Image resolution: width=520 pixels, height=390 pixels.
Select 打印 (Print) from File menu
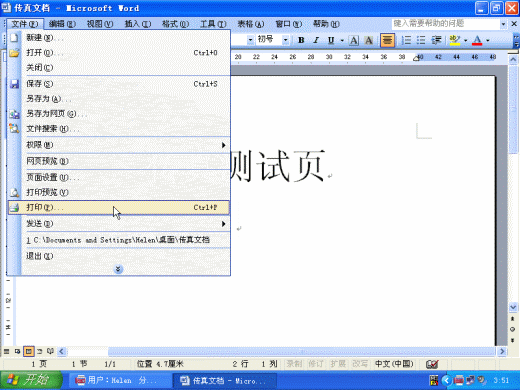pyautogui.click(x=119, y=207)
